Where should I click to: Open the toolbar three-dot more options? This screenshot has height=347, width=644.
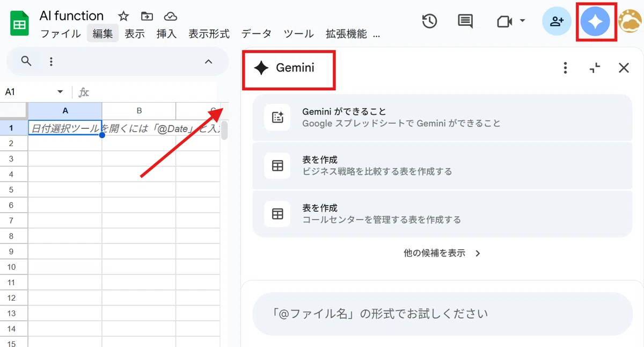[x=51, y=61]
